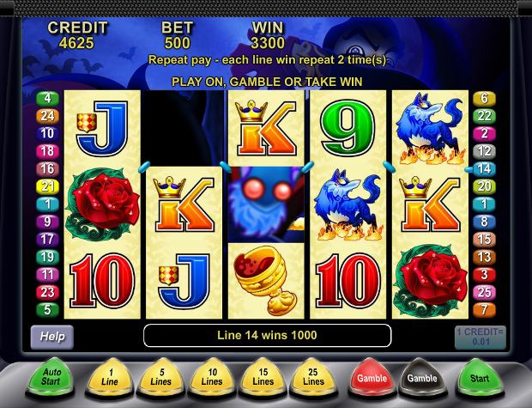Select the 10 Lines button
The width and height of the screenshot is (532, 408).
[212, 377]
